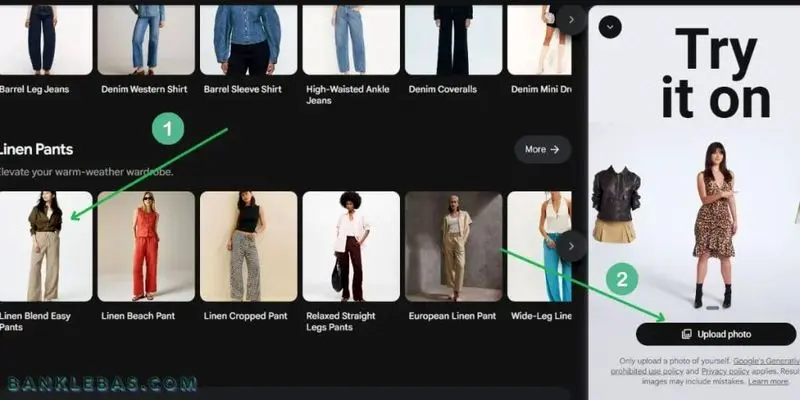Choose the Linen Cropped Pant image
The height and width of the screenshot is (400, 800).
click(x=248, y=246)
